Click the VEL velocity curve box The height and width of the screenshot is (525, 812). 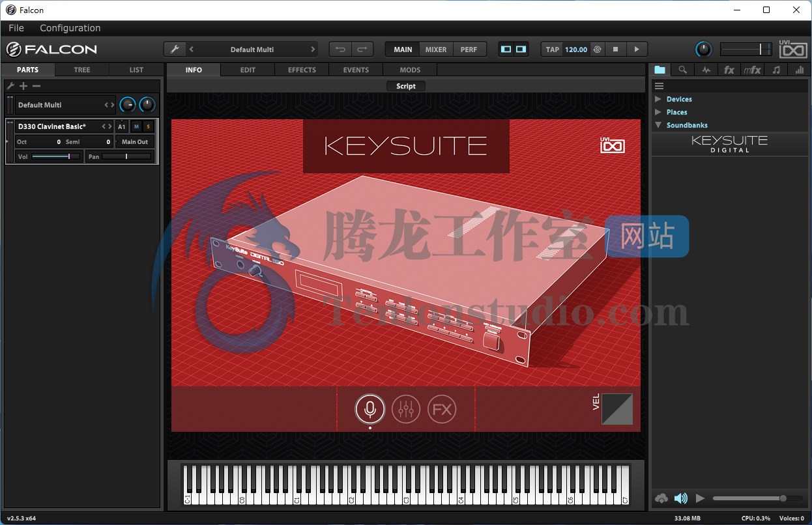point(616,408)
